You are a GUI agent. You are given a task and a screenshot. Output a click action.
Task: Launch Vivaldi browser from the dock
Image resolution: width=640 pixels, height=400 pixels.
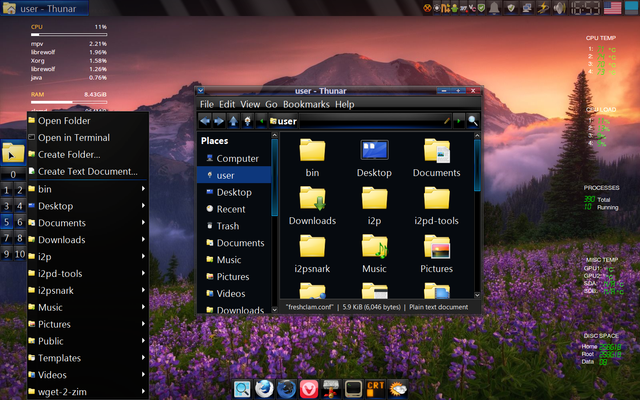(x=309, y=388)
